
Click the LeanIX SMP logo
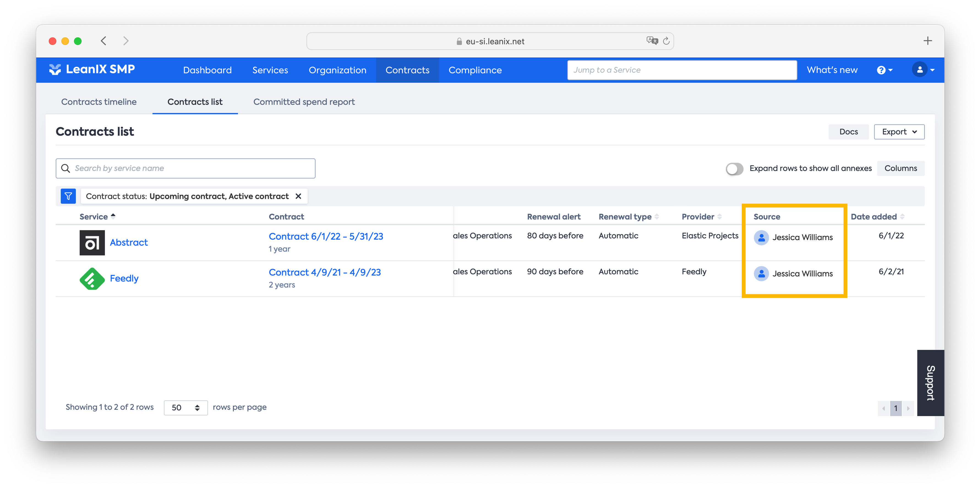[92, 69]
